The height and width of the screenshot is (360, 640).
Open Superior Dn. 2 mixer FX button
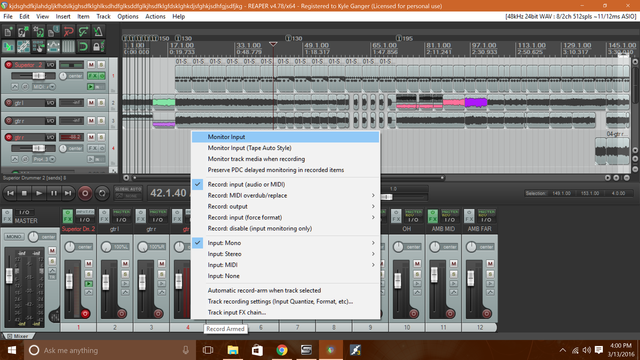point(68,216)
